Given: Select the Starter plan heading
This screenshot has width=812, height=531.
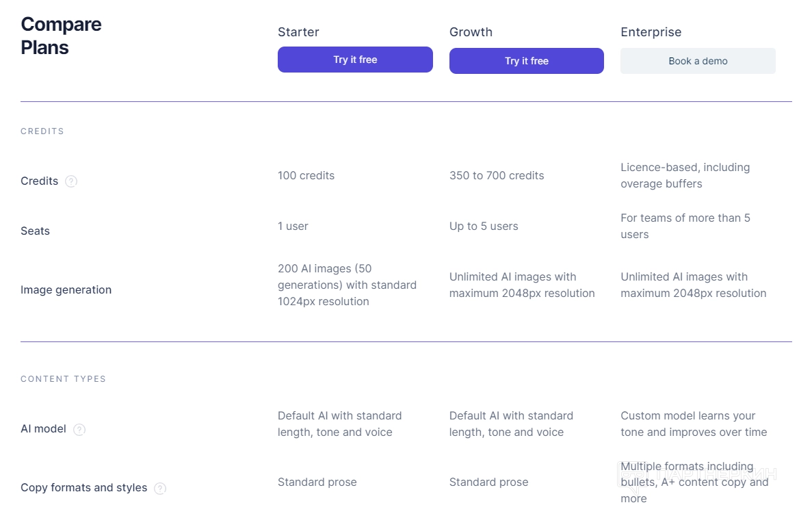Looking at the screenshot, I should point(298,32).
